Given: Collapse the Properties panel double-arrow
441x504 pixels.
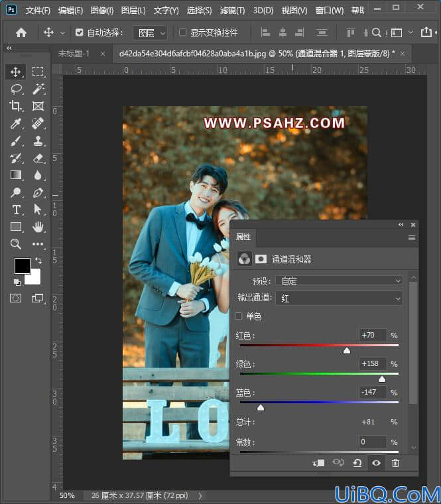Looking at the screenshot, I should [x=401, y=225].
